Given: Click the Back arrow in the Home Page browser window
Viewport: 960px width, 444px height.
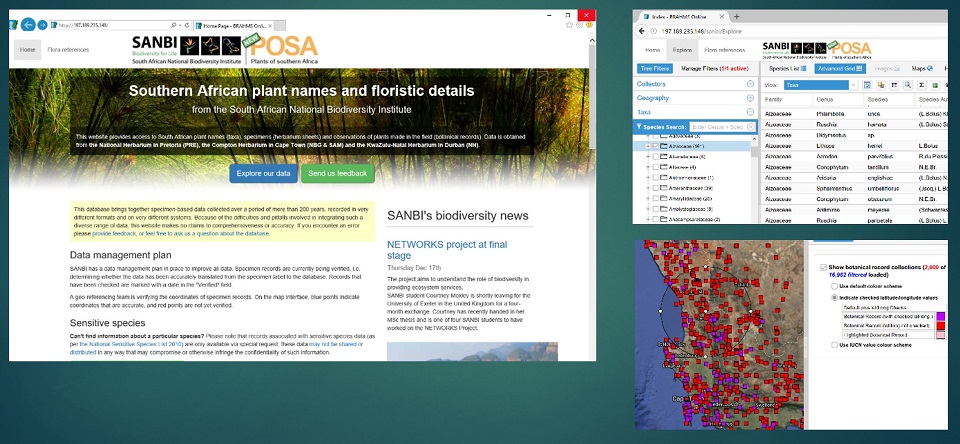Looking at the screenshot, I should (28, 25).
